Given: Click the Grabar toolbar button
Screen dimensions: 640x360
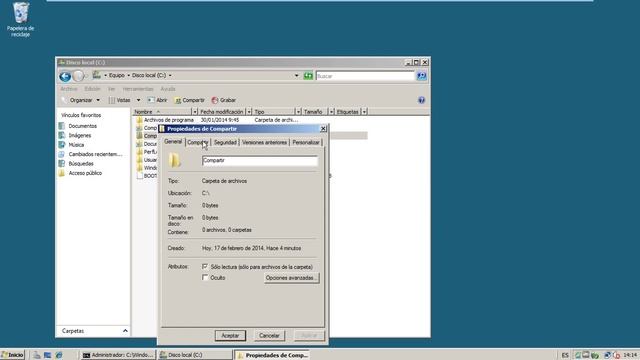Looking at the screenshot, I should 224,100.
